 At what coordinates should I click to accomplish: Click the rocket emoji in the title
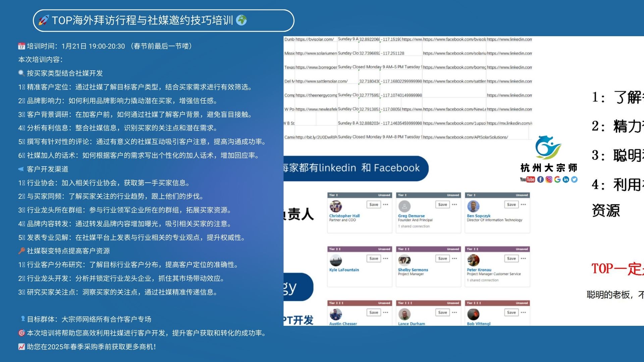pos(44,20)
